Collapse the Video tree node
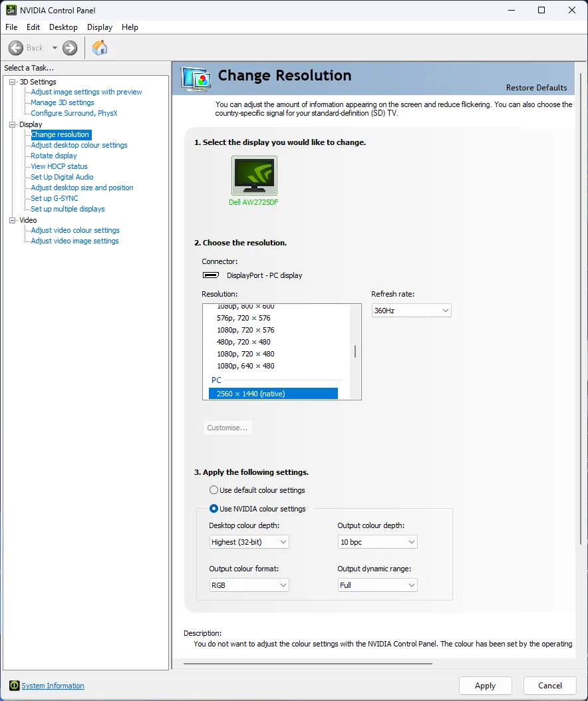Viewport: 588px width, 701px height. coord(12,220)
